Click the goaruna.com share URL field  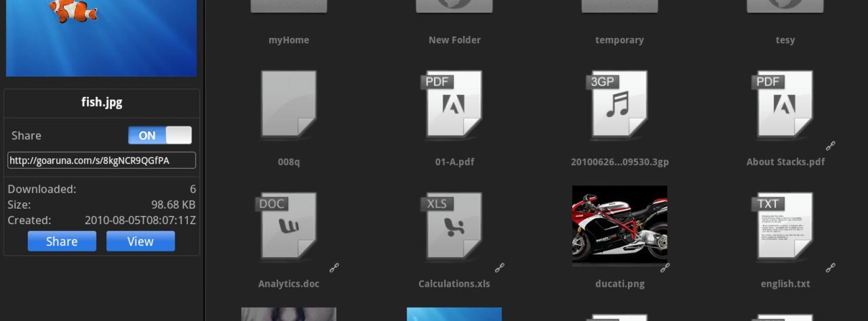101,160
